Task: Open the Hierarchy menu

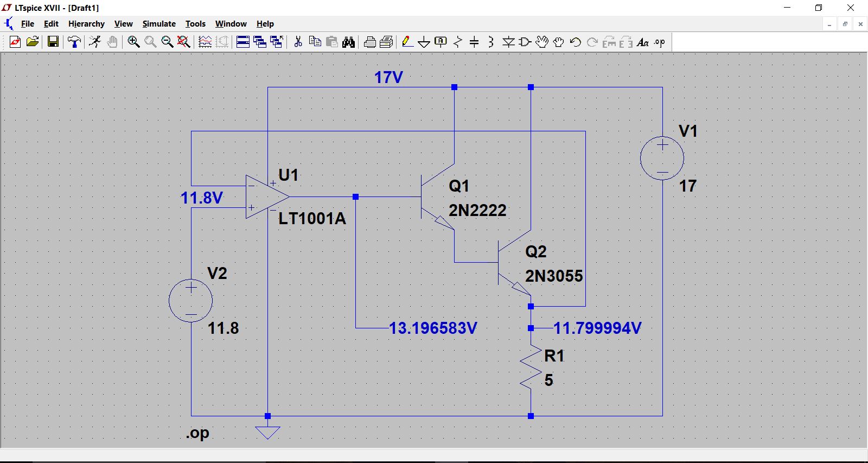Action: (86, 24)
